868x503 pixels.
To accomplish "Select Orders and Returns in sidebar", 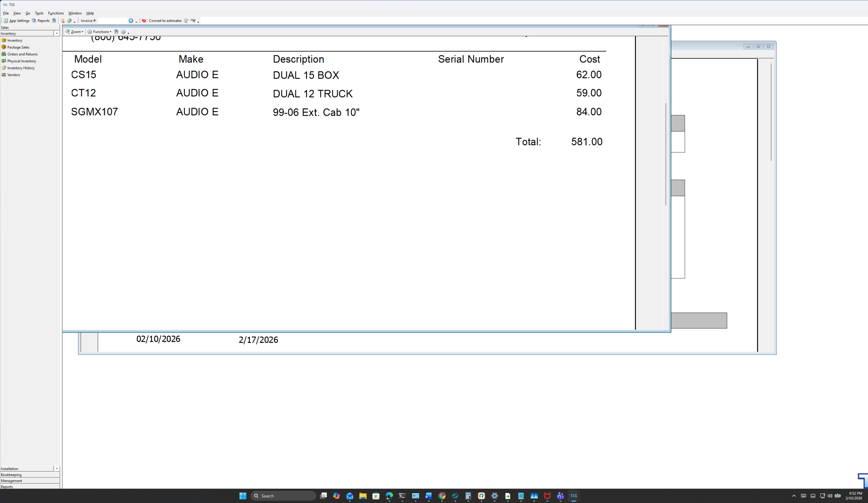I will tap(23, 54).
